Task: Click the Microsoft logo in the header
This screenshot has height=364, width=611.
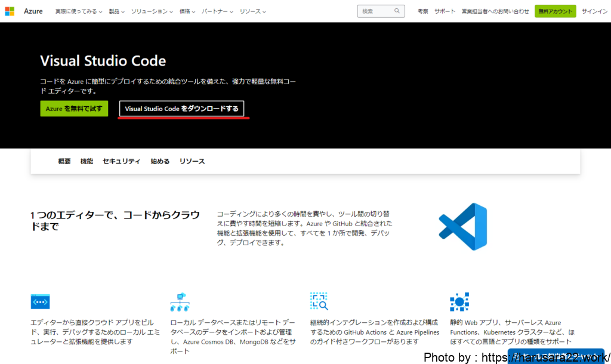Action: 10,11
